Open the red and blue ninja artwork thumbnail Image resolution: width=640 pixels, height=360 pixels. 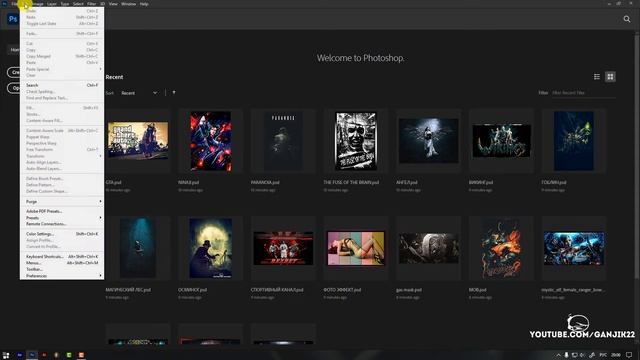point(211,141)
